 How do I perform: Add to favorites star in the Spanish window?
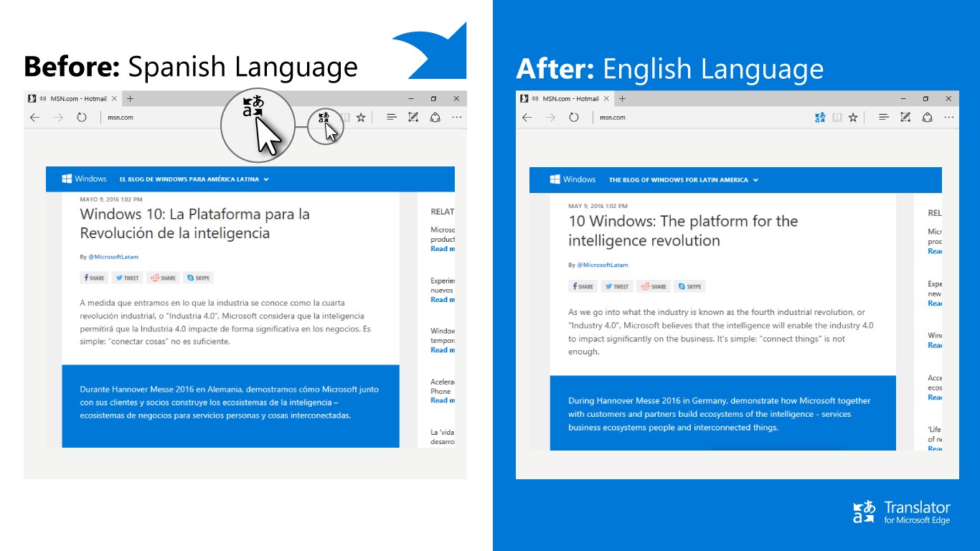361,118
